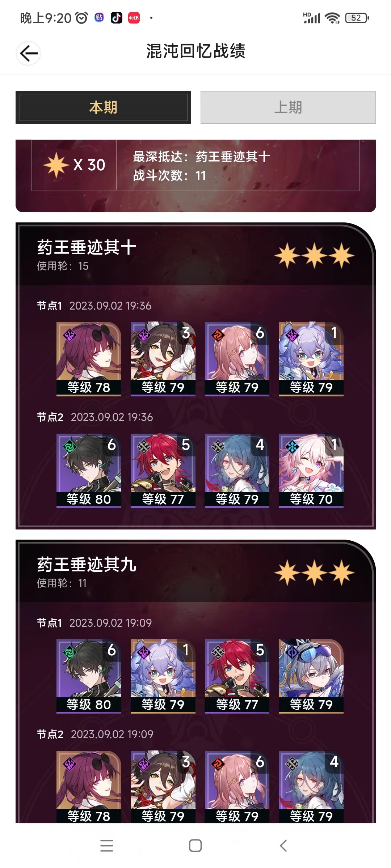The image size is (391, 868).
Task: Tap the Android home button
Action: click(195, 846)
